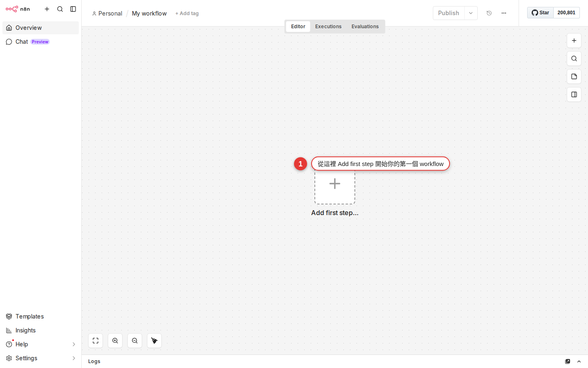Open search from the sidebar magnifier icon
Screen dimensions: 588x368
tap(60, 9)
